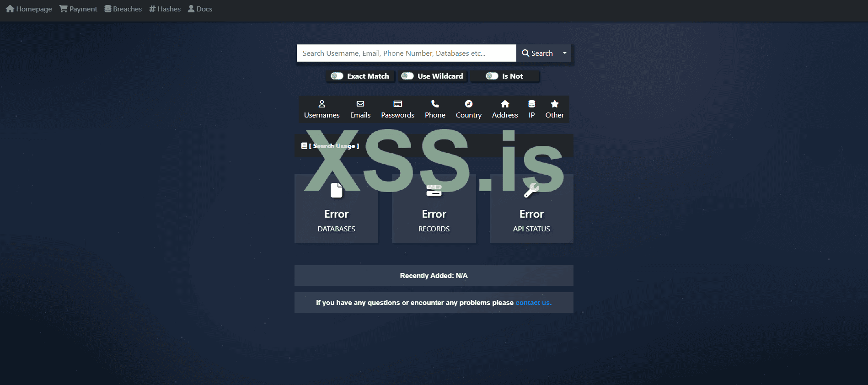Select the Country compass icon
868x385 pixels.
pos(469,104)
